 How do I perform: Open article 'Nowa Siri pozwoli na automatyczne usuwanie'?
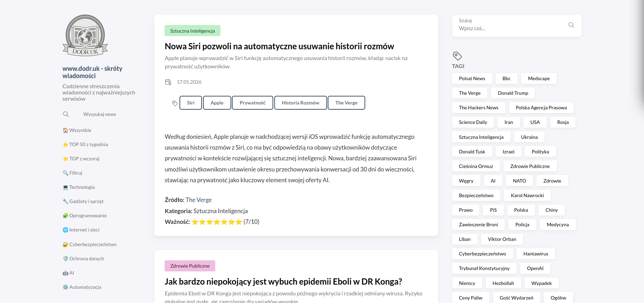coord(279,46)
